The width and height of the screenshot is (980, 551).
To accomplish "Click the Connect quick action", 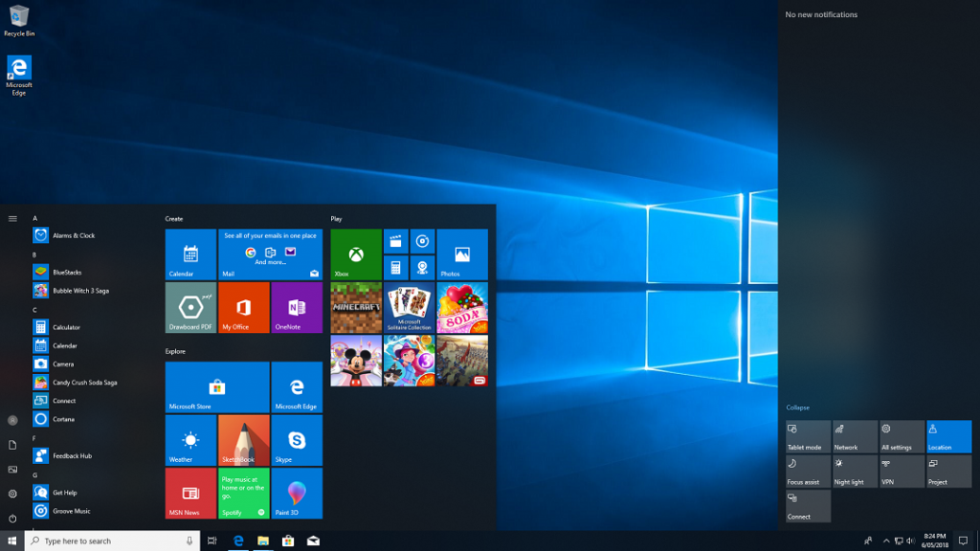I will [807, 505].
